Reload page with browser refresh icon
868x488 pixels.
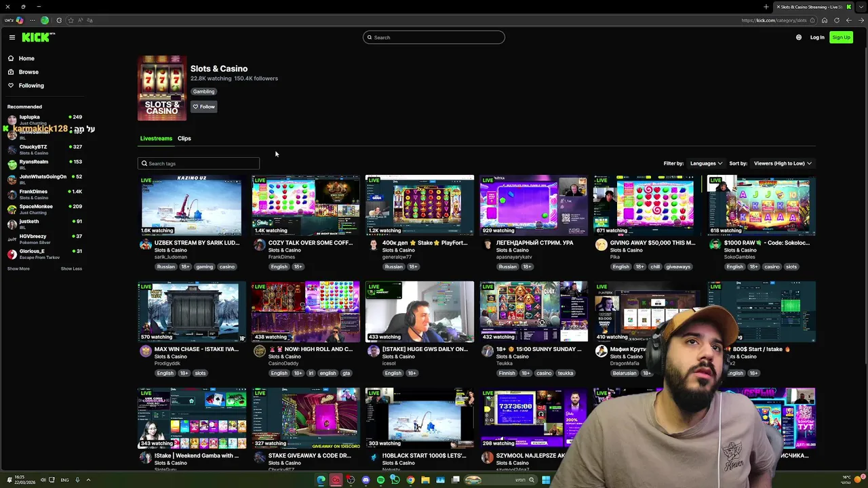click(x=837, y=20)
